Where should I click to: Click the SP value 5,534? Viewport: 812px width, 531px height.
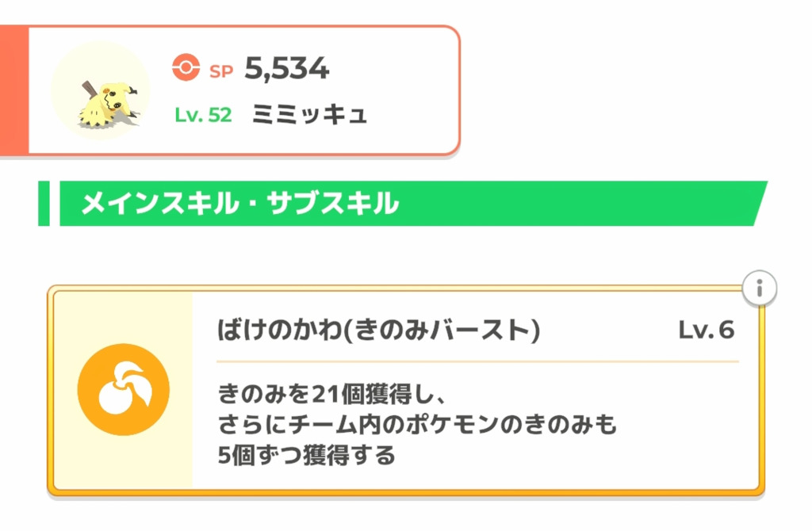click(x=286, y=70)
